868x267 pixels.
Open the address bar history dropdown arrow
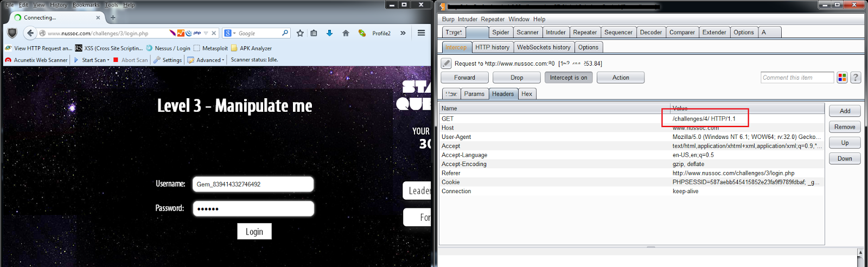pyautogui.click(x=206, y=33)
